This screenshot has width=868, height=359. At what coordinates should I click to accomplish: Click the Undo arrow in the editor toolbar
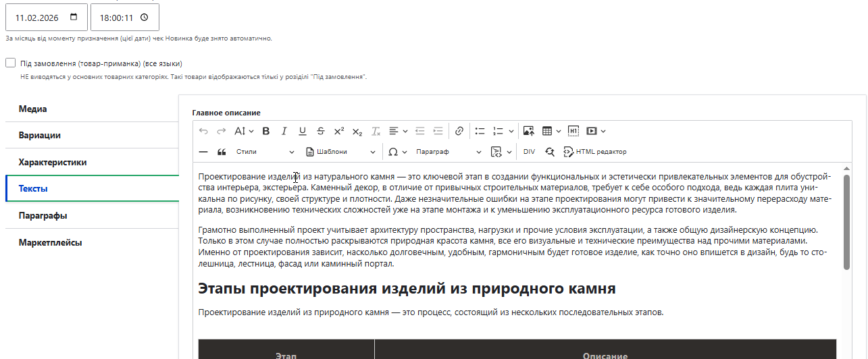click(x=203, y=131)
